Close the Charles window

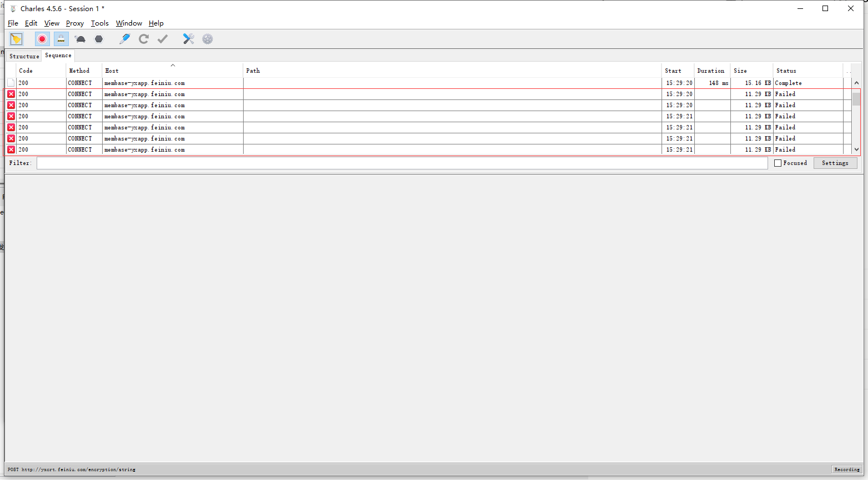pyautogui.click(x=851, y=8)
